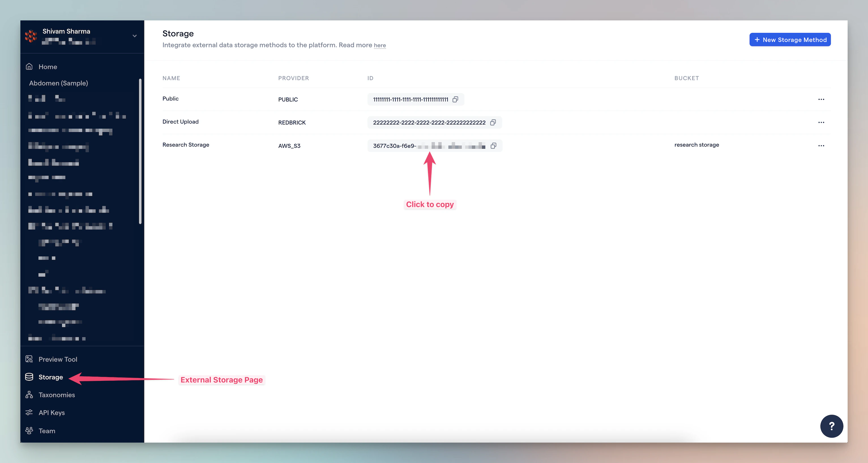Click the RedBrick logo icon
Viewport: 868px width, 463px height.
[31, 36]
